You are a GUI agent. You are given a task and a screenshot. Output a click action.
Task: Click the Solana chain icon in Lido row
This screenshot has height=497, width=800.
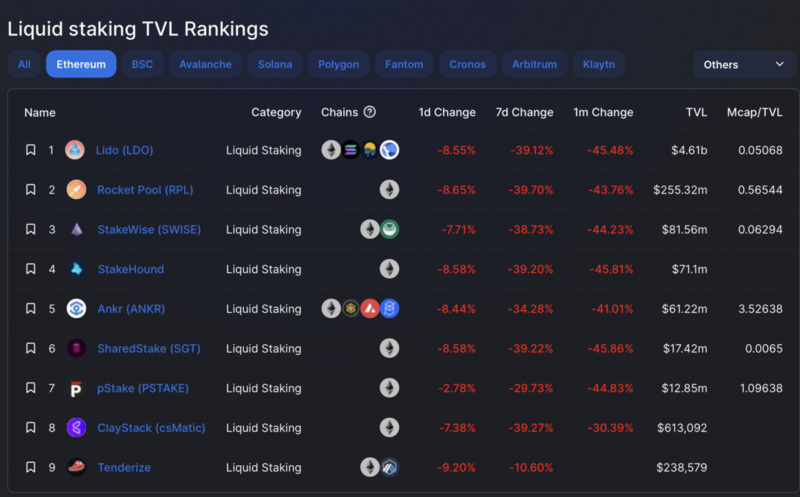351,150
